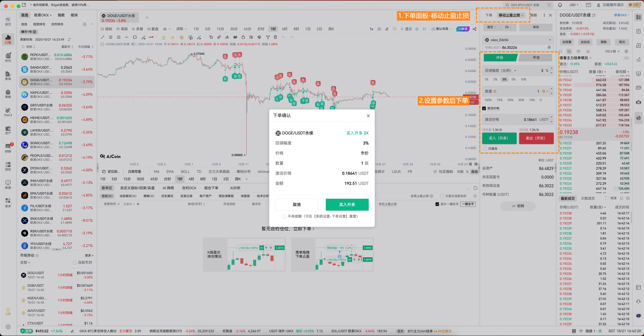Open the 当前委托(0) tab
This screenshot has height=336, width=644.
point(128,196)
